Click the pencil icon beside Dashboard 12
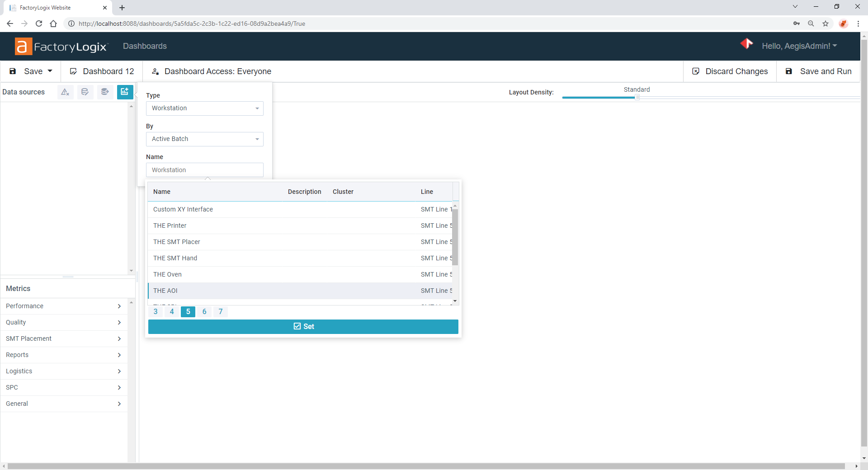This screenshot has height=470, width=868. click(x=73, y=71)
